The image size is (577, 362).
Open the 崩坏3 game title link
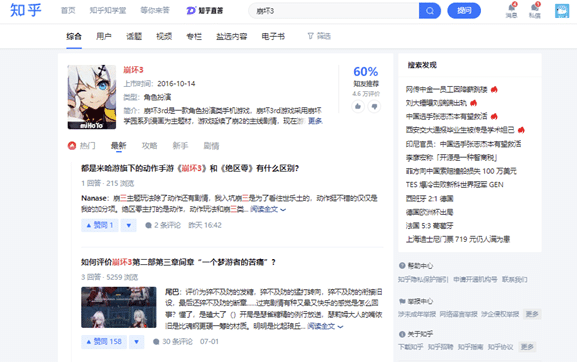tap(133, 70)
